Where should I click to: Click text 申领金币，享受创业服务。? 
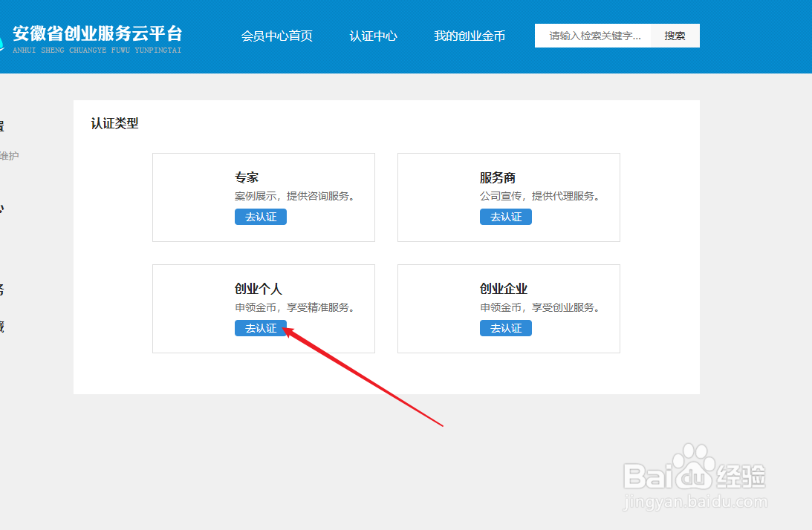pyautogui.click(x=539, y=307)
